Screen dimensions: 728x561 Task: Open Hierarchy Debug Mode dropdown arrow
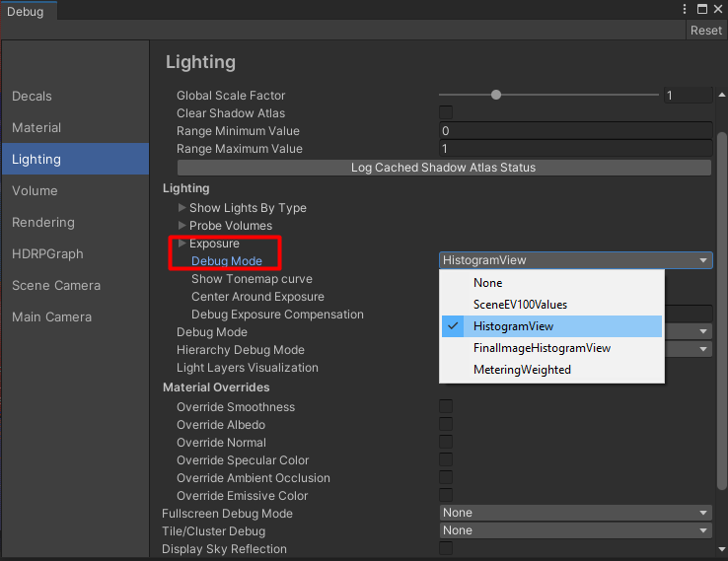pyautogui.click(x=703, y=349)
